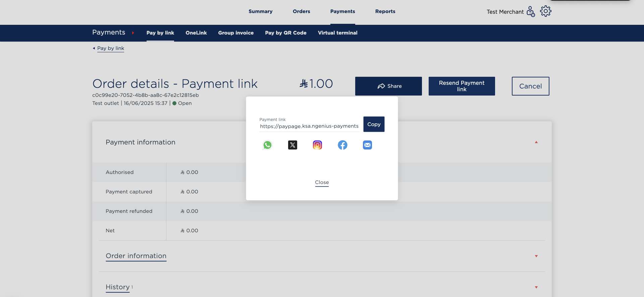The width and height of the screenshot is (644, 297).
Task: Select Pay by QR Code submenu
Action: pyautogui.click(x=286, y=33)
